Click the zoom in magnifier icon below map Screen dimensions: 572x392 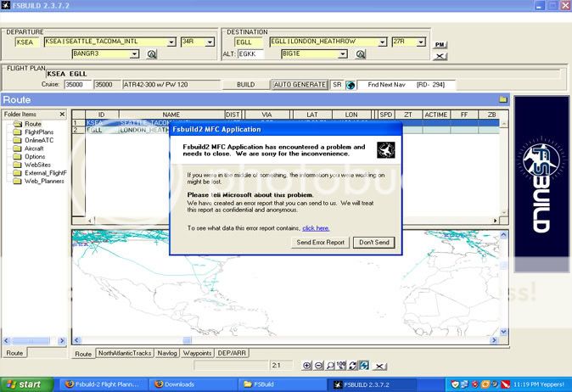(x=307, y=366)
